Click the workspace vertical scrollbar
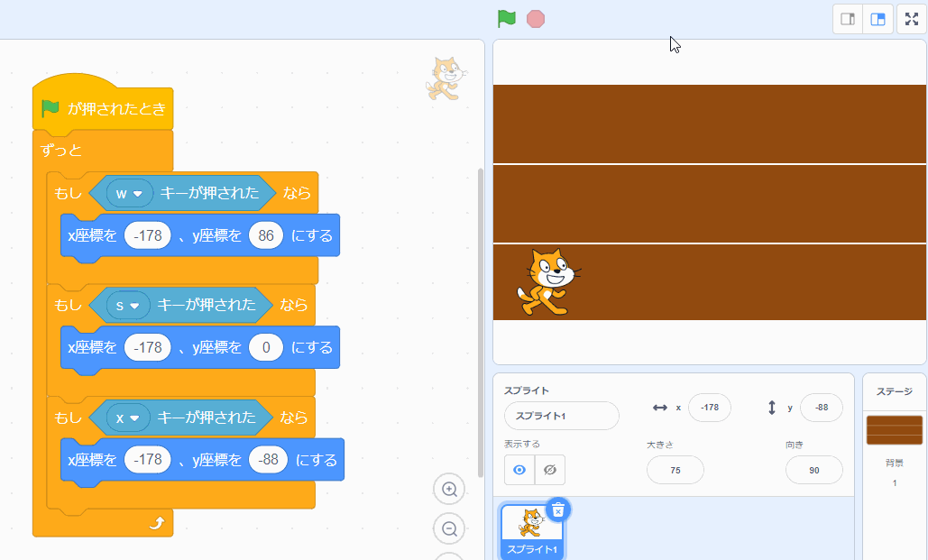Viewport: 928px width, 560px height. tap(481, 323)
